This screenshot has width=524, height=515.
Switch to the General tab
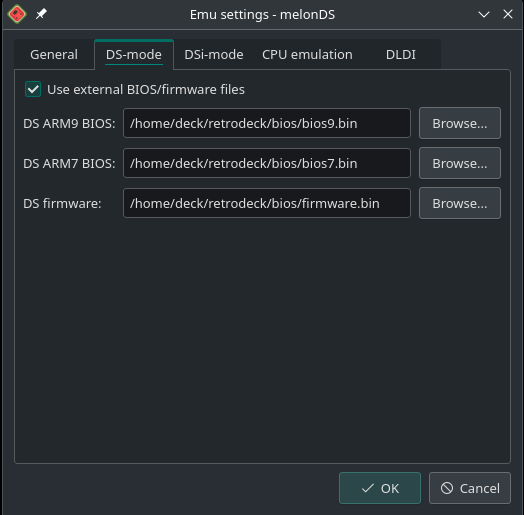(54, 54)
